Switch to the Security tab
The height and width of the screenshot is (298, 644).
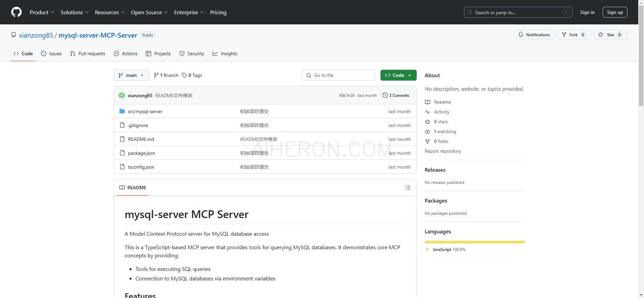pos(192,54)
